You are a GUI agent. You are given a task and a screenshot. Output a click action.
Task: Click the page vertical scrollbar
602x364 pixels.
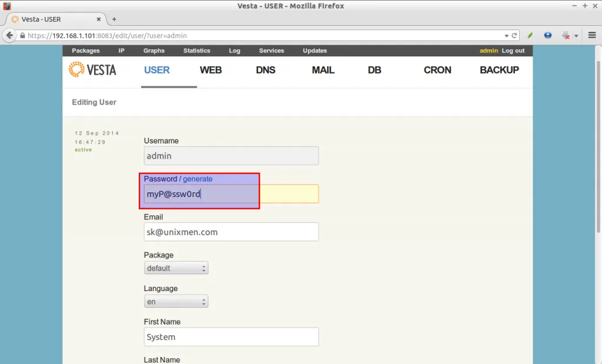point(598,146)
